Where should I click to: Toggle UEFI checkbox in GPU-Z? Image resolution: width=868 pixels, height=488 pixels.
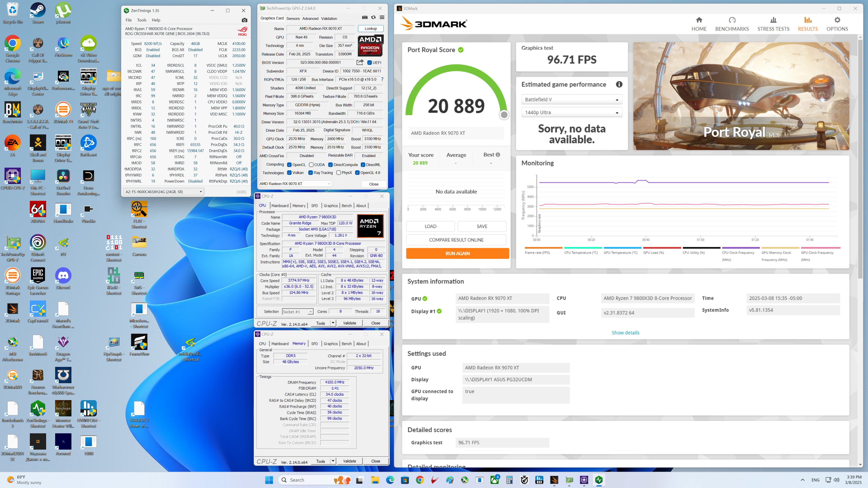tap(369, 63)
